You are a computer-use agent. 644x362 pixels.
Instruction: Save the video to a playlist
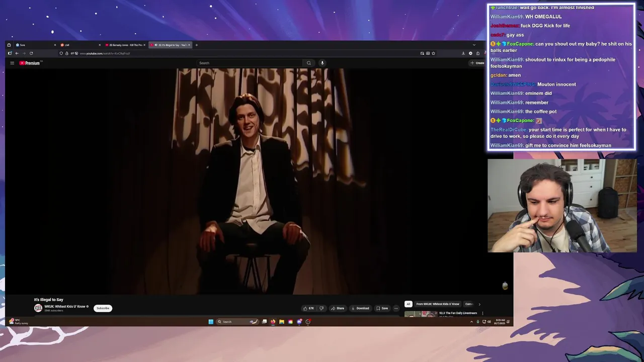point(382,308)
